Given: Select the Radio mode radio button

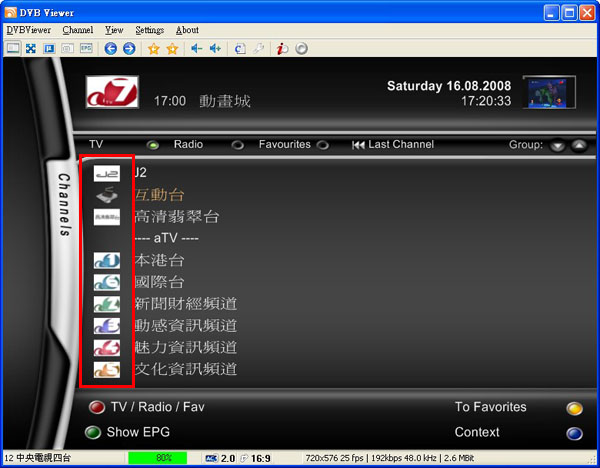Looking at the screenshot, I should tap(238, 145).
